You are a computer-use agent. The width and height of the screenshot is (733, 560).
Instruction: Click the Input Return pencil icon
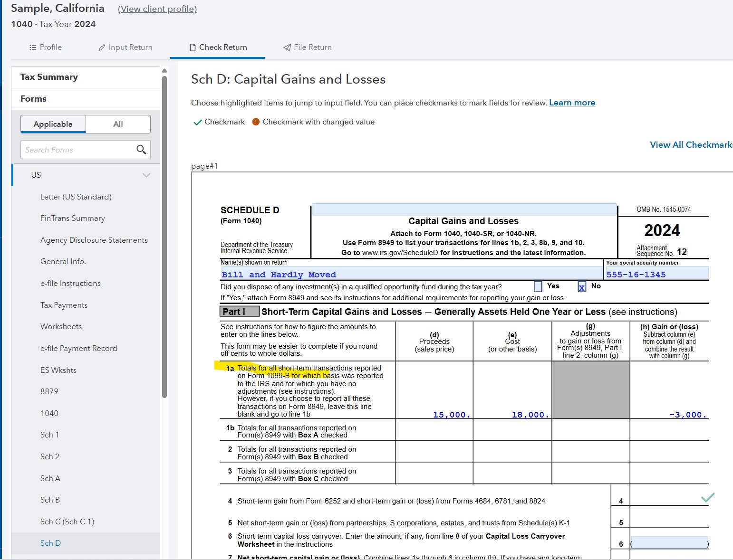coord(102,47)
